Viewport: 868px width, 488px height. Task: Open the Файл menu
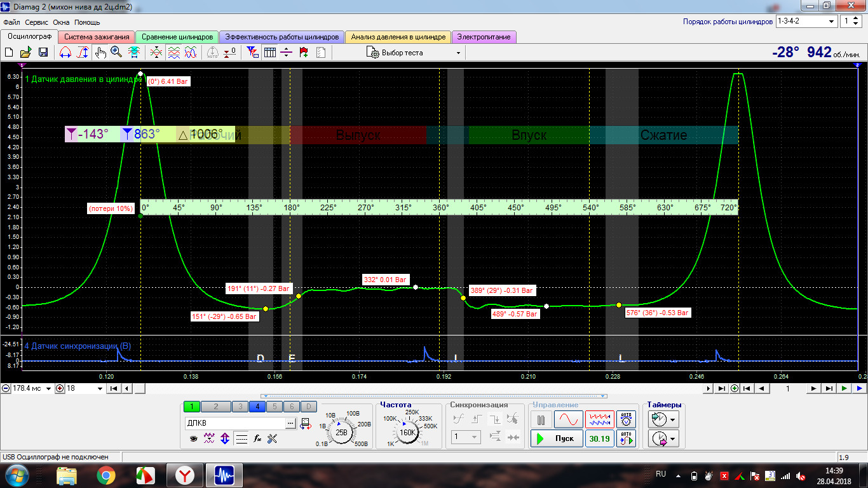11,22
